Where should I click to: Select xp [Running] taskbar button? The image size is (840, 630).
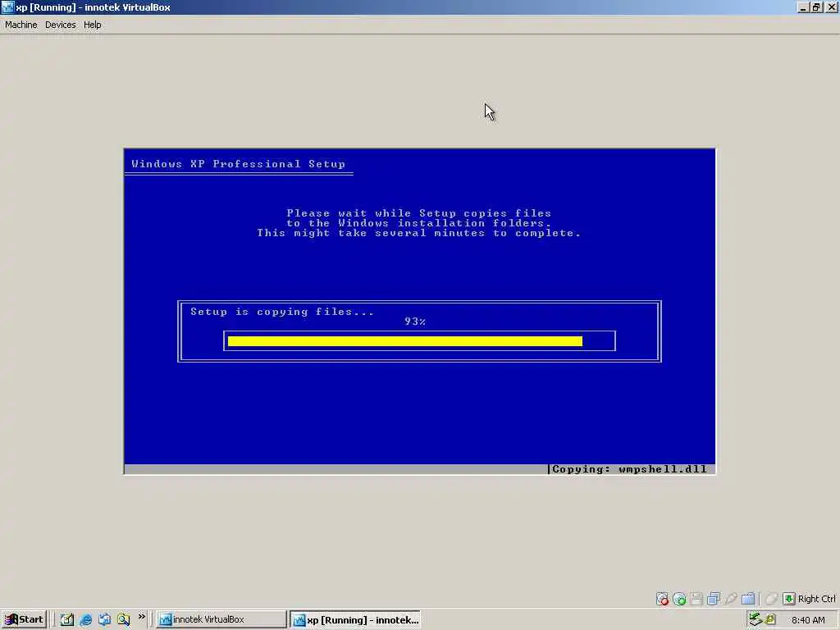356,620
